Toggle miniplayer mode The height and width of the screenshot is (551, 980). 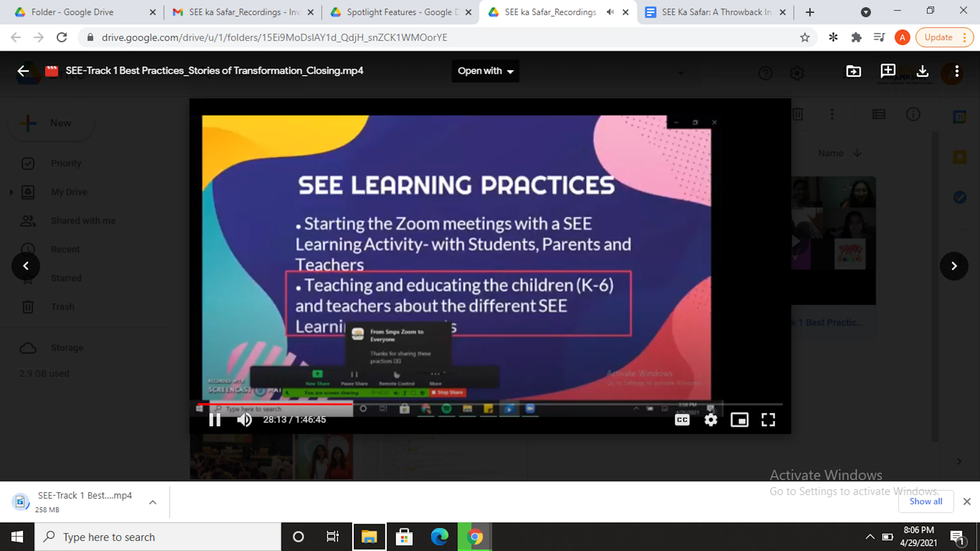pyautogui.click(x=739, y=420)
